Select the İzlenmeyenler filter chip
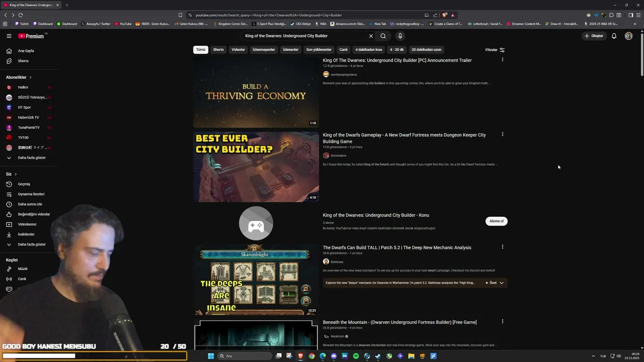Screen dimensions: 644x362 264,50
